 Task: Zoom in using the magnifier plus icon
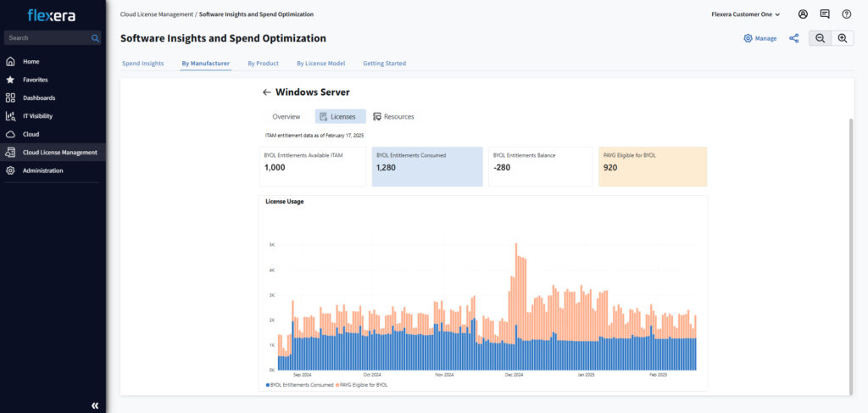[x=843, y=38]
